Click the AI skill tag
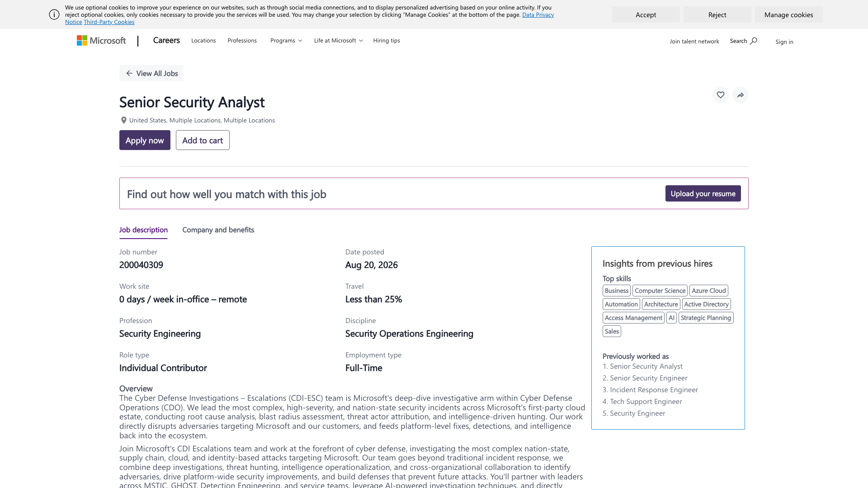 pos(671,318)
